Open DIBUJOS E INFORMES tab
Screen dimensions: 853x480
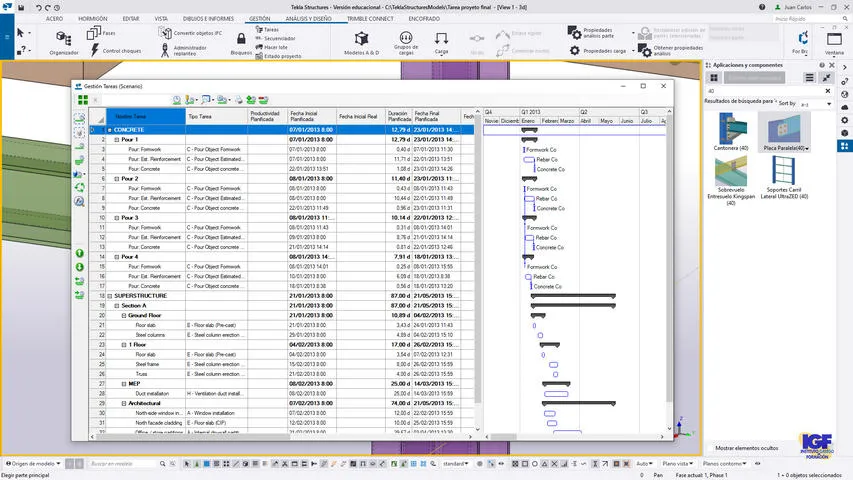[x=208, y=19]
